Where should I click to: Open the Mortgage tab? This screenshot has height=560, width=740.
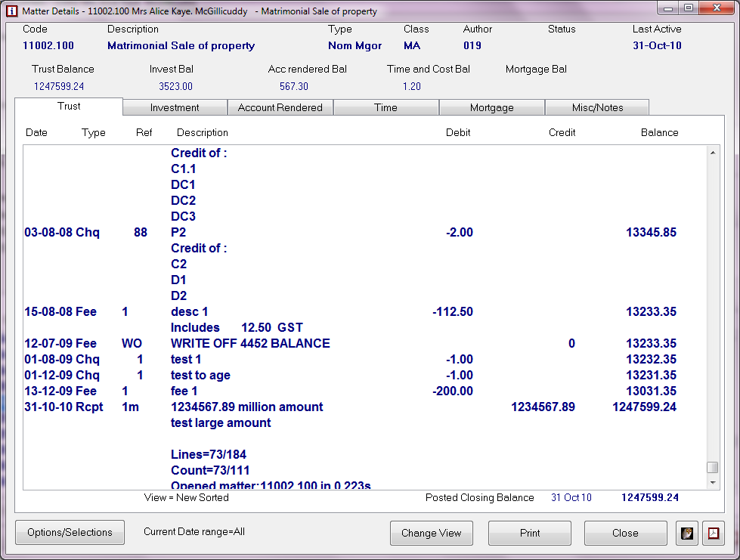click(x=491, y=107)
